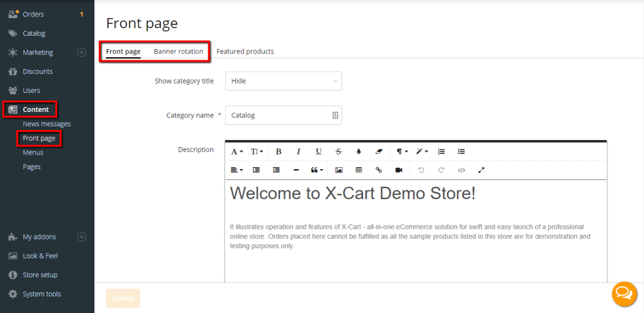
Task: Click the description paragraph text in editor
Action: (x=411, y=237)
